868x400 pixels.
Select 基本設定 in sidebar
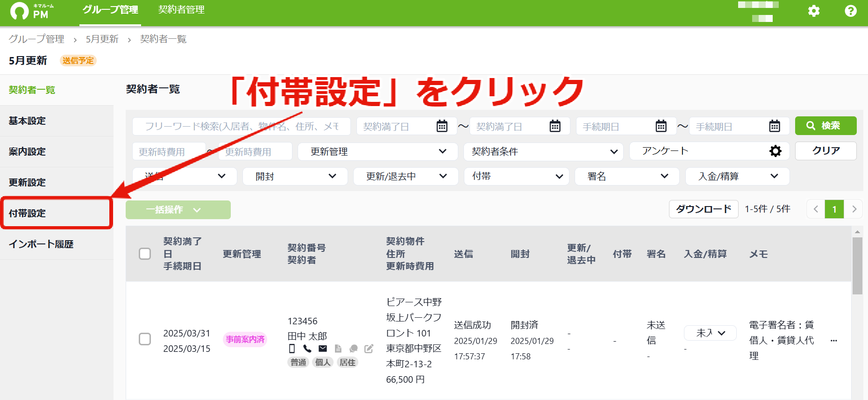57,121
